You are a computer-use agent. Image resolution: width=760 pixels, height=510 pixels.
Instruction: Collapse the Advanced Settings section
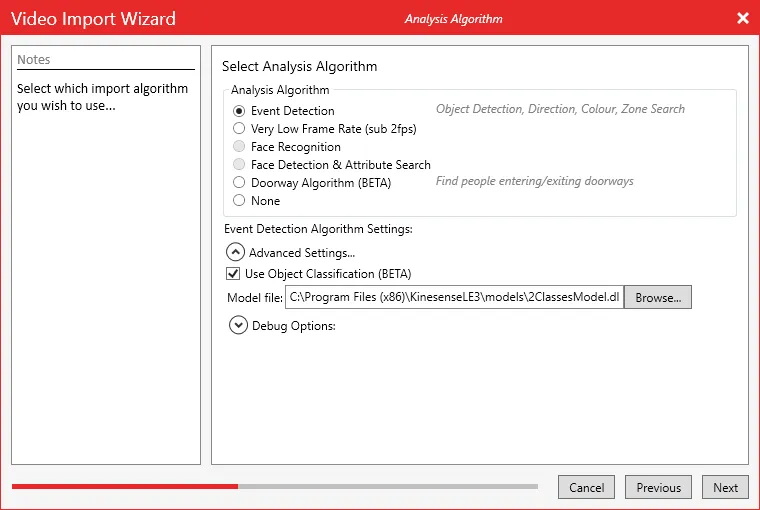click(235, 252)
